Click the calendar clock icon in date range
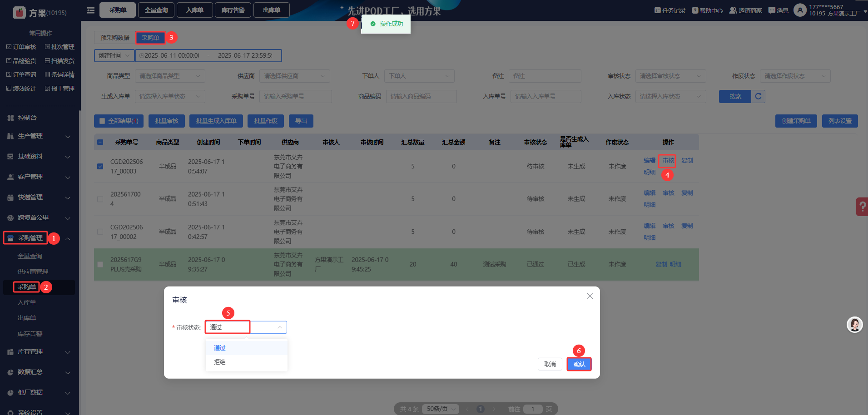The height and width of the screenshot is (415, 868). [x=142, y=55]
